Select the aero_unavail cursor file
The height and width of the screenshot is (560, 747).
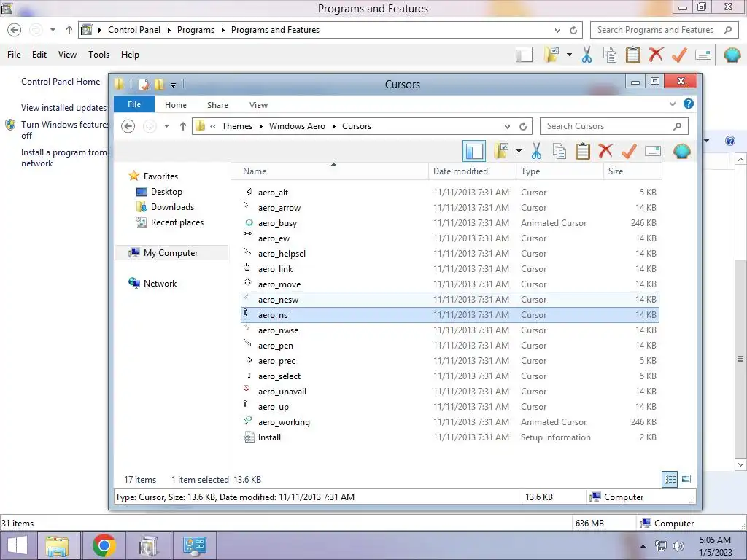[x=449, y=392]
